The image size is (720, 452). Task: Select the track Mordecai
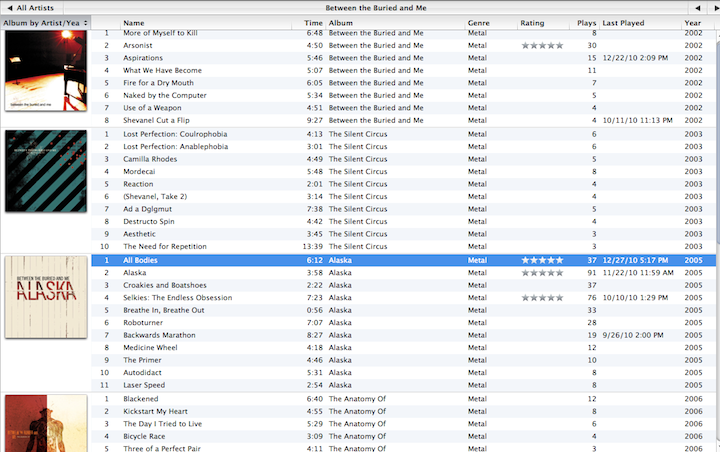[139, 171]
